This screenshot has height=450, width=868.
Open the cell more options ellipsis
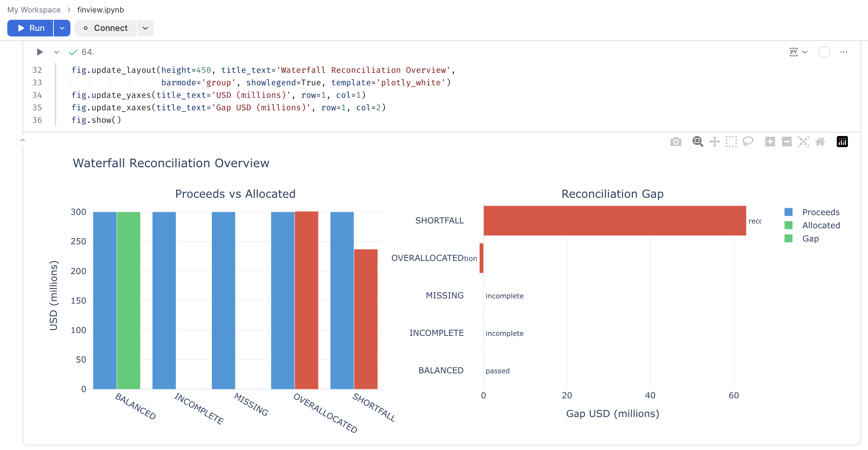coord(844,52)
